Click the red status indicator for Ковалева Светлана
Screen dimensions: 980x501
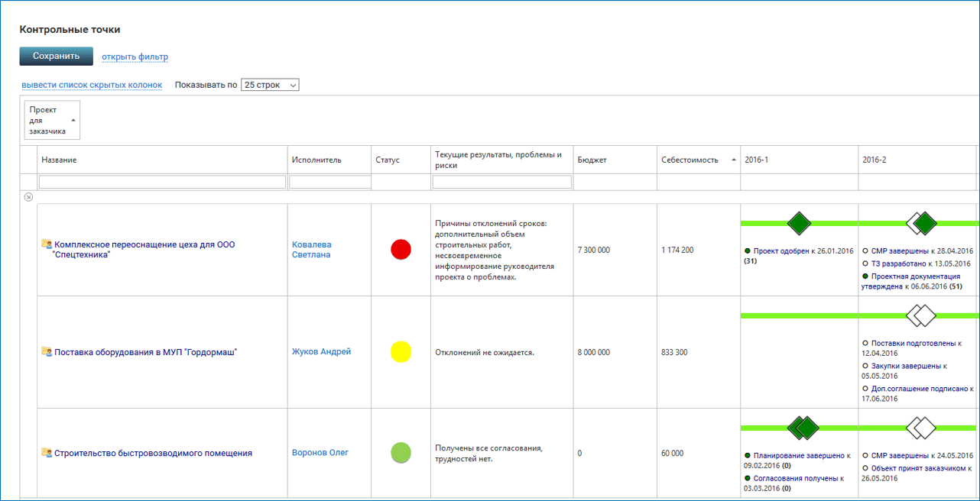click(401, 249)
